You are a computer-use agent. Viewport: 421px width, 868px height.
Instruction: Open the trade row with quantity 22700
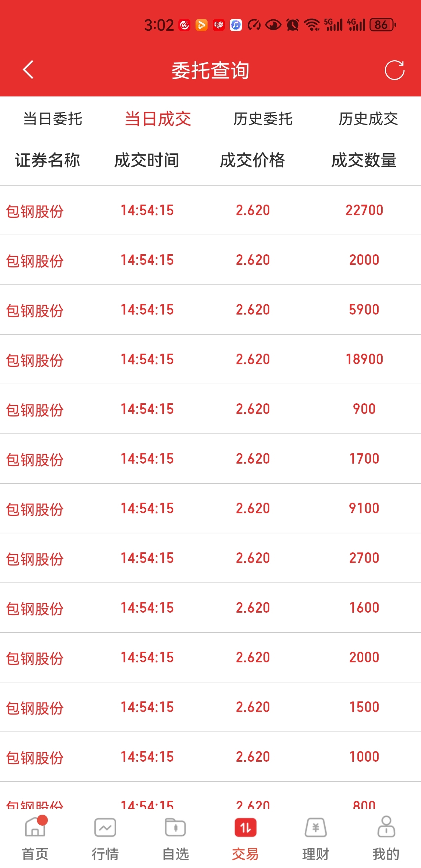point(210,210)
